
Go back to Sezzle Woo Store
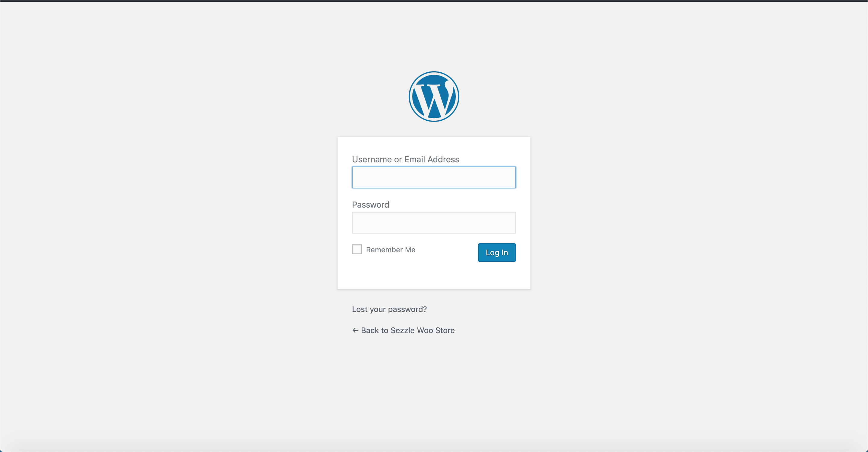pyautogui.click(x=403, y=330)
